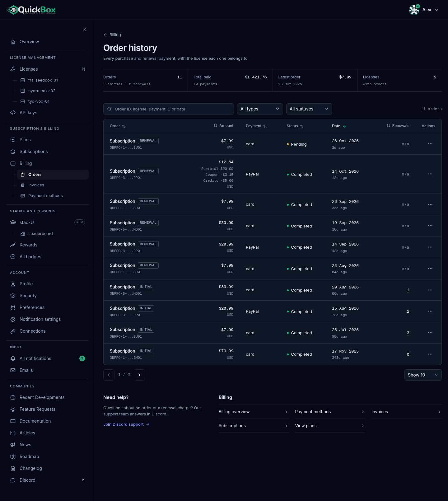
Task: Select the tyo-vod-01 license
Action: [53, 101]
